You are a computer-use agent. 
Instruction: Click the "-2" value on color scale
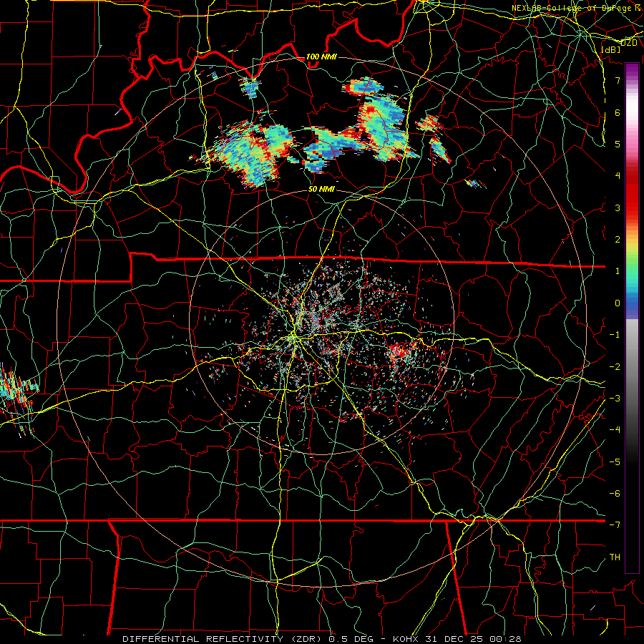[x=615, y=367]
